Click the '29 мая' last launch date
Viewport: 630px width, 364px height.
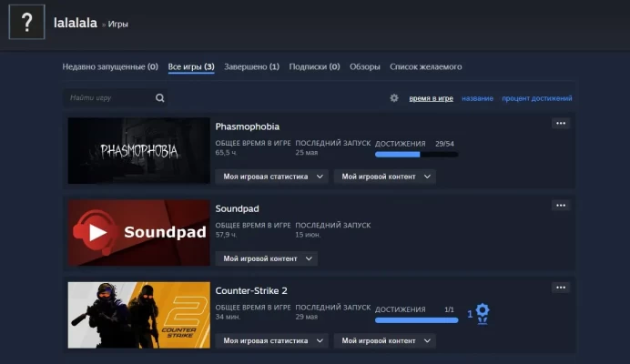pos(307,317)
